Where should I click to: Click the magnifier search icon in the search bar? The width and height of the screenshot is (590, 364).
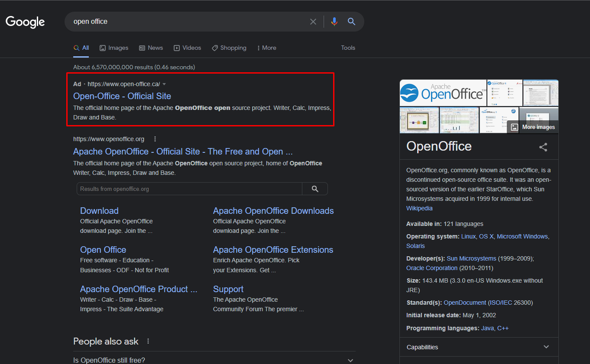pyautogui.click(x=351, y=22)
